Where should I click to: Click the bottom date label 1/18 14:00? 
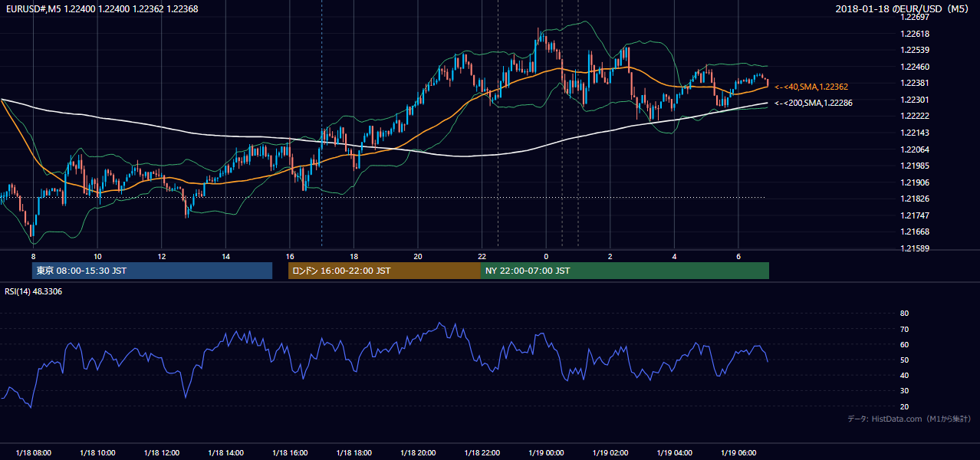click(225, 453)
